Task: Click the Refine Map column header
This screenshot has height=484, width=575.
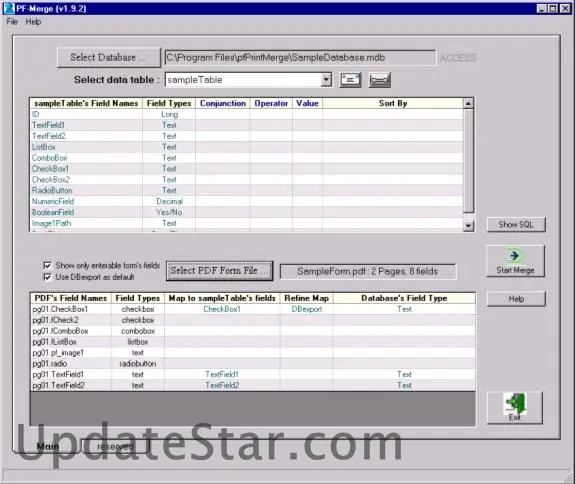Action: (x=307, y=298)
